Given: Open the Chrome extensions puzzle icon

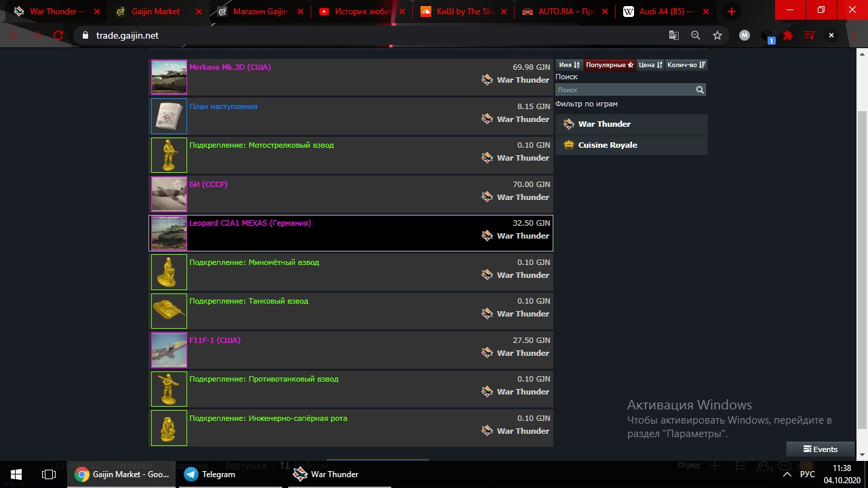Looking at the screenshot, I should [788, 35].
